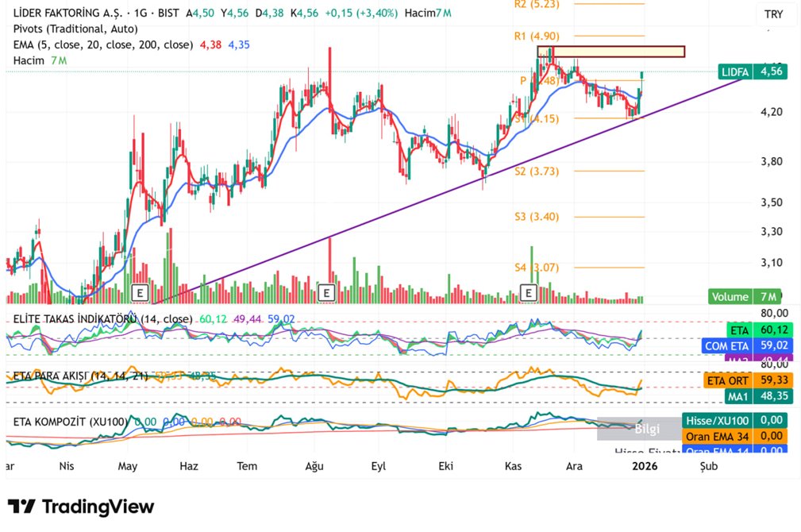Click the 2026 label on time axis
This screenshot has width=801, height=532.
click(x=645, y=466)
